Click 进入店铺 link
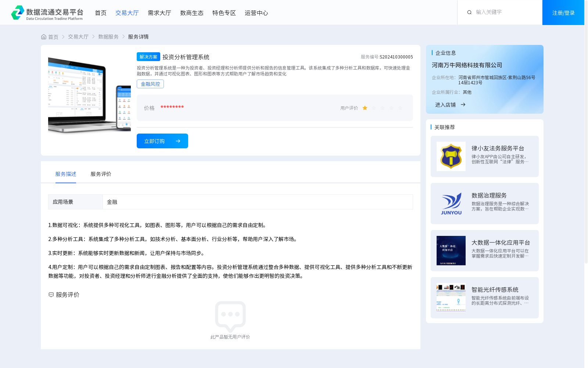 tap(445, 105)
